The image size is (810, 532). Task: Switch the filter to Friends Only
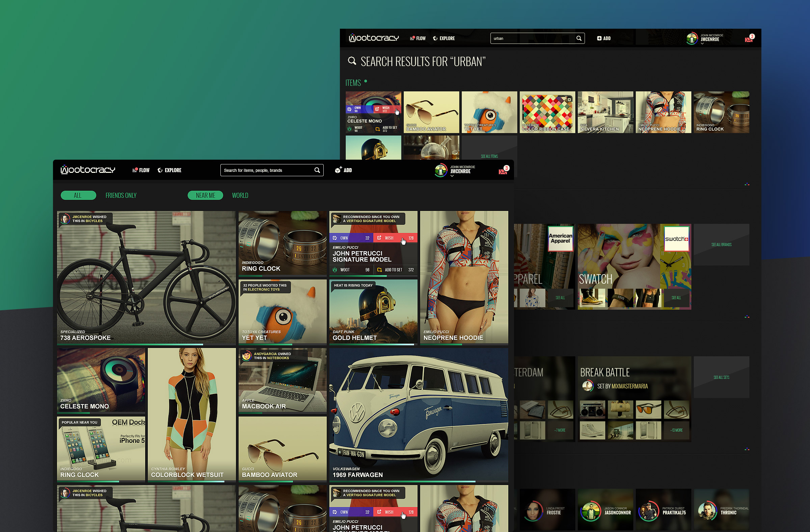tap(121, 195)
